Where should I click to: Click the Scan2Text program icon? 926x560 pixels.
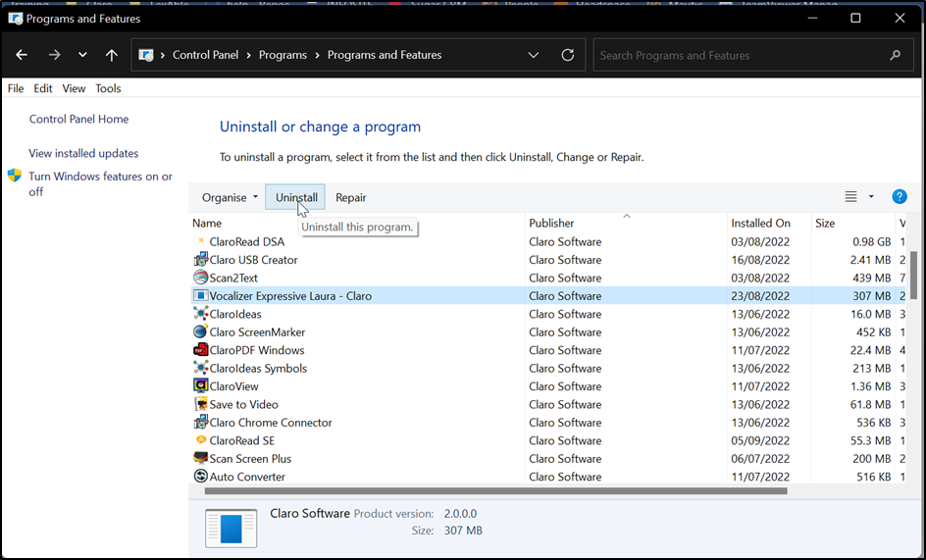201,278
